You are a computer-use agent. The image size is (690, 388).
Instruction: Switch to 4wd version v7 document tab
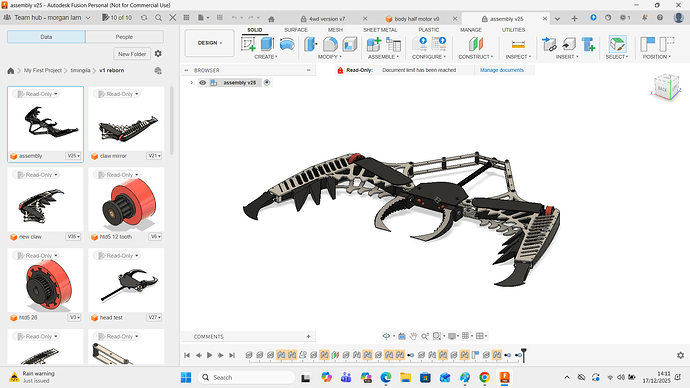point(327,19)
